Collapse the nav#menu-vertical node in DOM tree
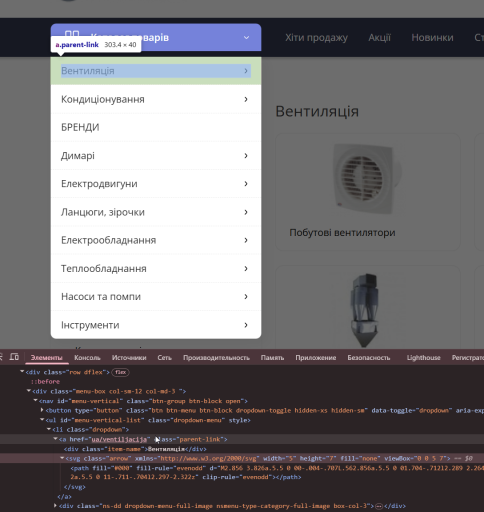Screen dimensions: 484x512 click(x=35, y=400)
